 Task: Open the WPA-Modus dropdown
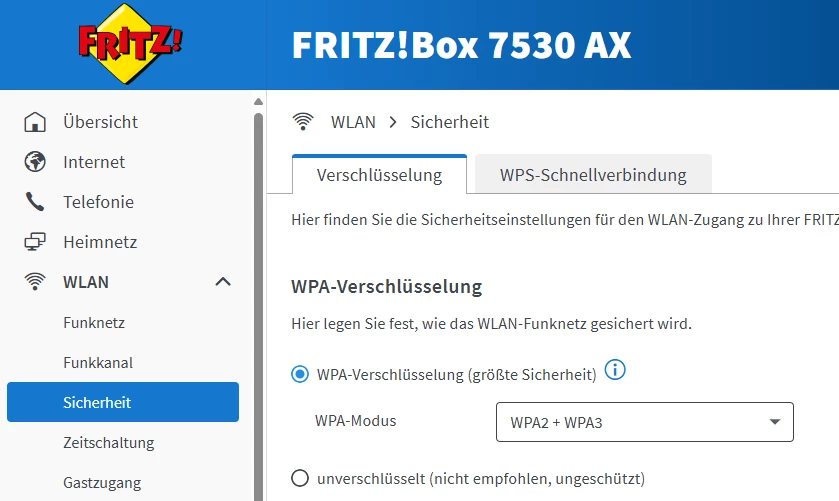645,422
